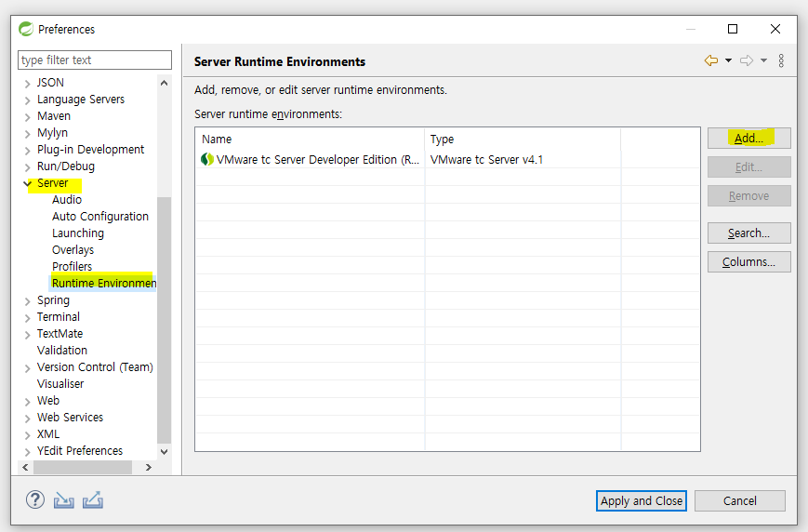The image size is (808, 532).
Task: Click the export preferences icon
Action: [93, 500]
